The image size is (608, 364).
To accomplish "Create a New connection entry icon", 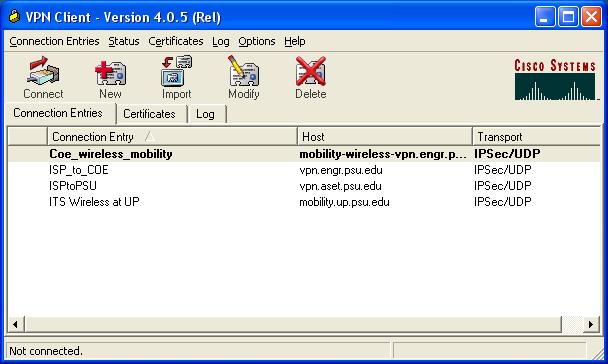I will [x=110, y=72].
